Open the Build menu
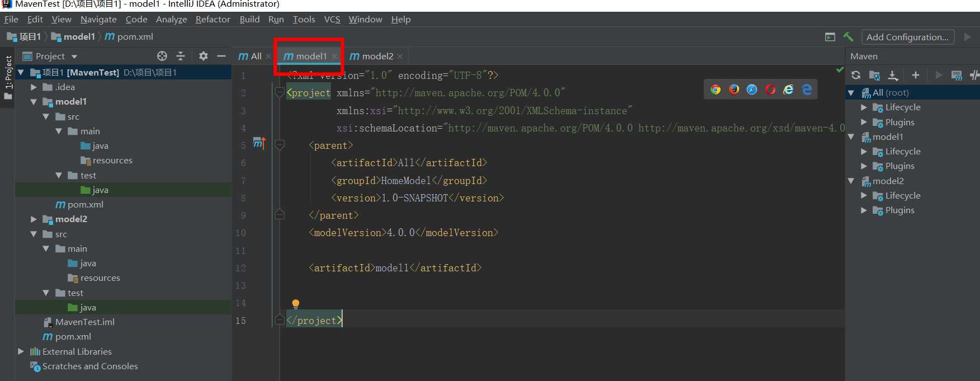980x381 pixels. [x=249, y=19]
